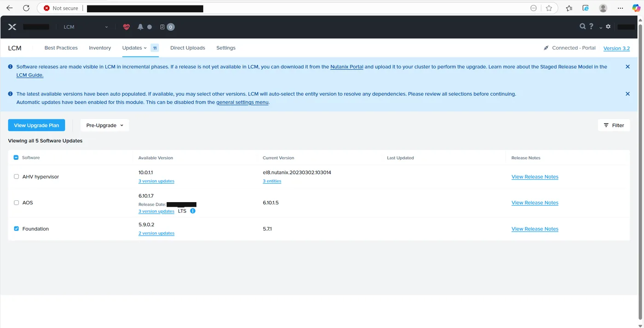Open the Copilot icon in the browser

click(x=636, y=8)
